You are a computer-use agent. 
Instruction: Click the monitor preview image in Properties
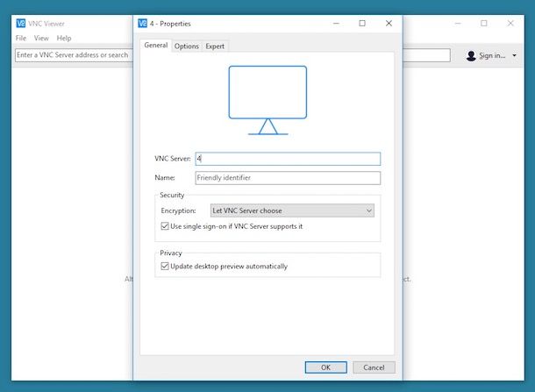pos(267,100)
